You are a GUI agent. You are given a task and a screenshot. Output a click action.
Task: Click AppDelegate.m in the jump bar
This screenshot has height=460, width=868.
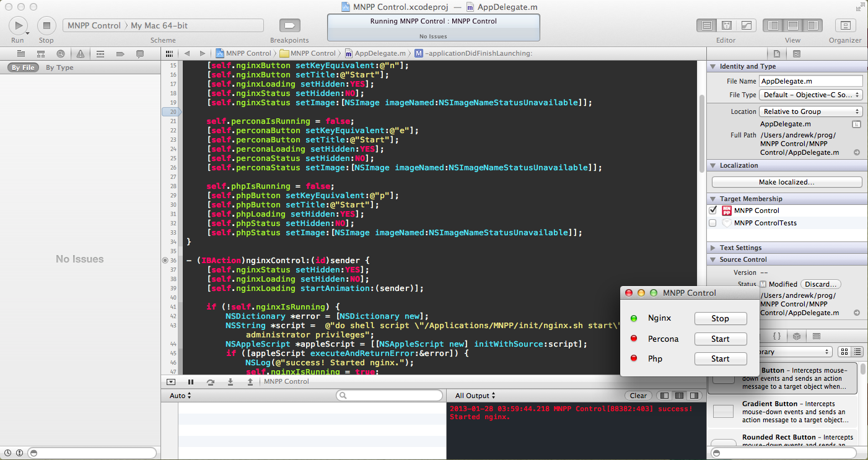(x=376, y=53)
